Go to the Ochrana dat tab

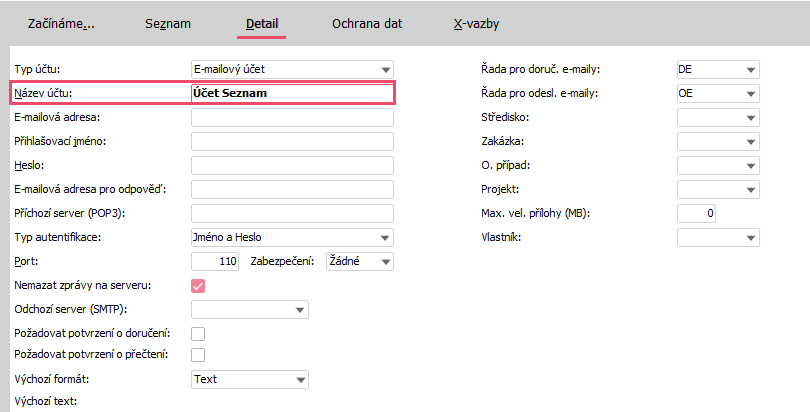pos(367,24)
